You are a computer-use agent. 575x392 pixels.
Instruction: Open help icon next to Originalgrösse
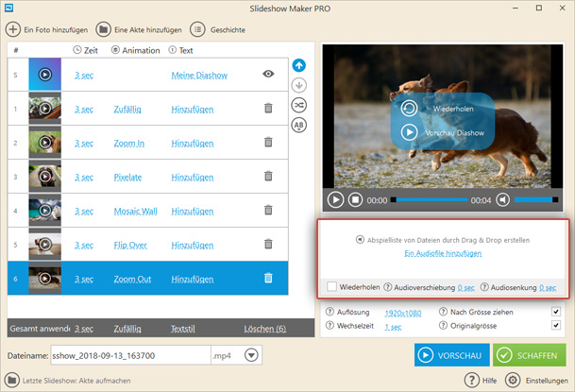[x=443, y=325]
